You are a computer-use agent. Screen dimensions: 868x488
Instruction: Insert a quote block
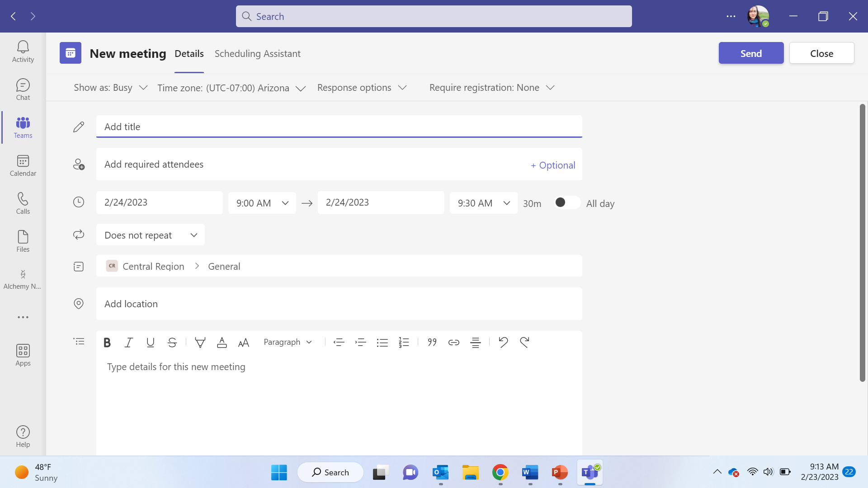pos(432,343)
